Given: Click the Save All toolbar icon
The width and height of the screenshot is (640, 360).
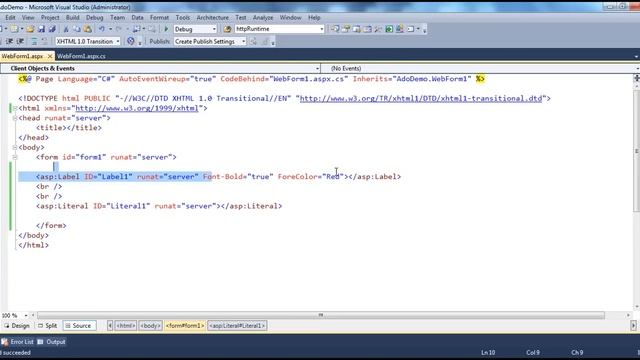Looking at the screenshot, I should pos(52,29).
